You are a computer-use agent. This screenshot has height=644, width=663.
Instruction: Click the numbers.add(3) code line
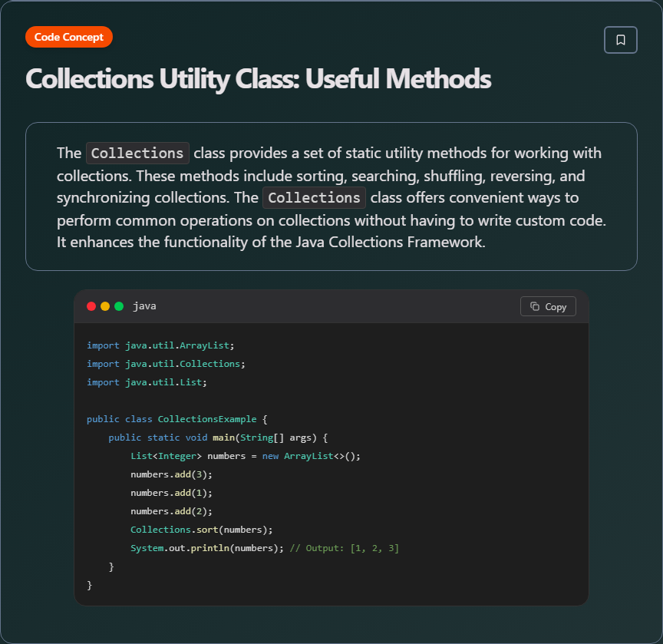(171, 474)
